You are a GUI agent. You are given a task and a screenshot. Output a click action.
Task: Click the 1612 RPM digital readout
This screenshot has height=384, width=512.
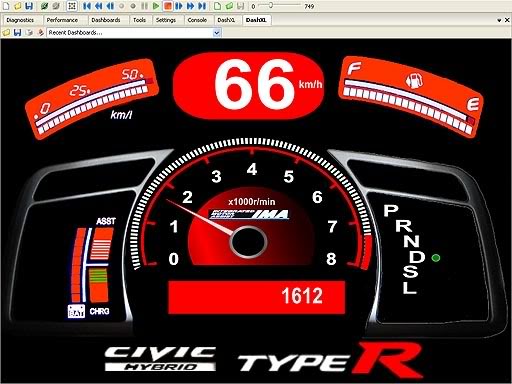[x=257, y=296]
